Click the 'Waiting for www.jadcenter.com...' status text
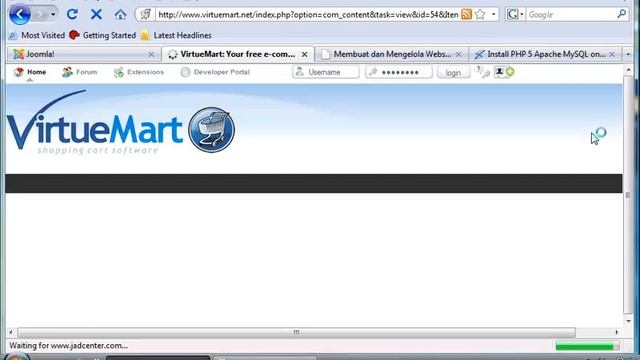Viewport: 640px width, 360px height. pos(69,346)
